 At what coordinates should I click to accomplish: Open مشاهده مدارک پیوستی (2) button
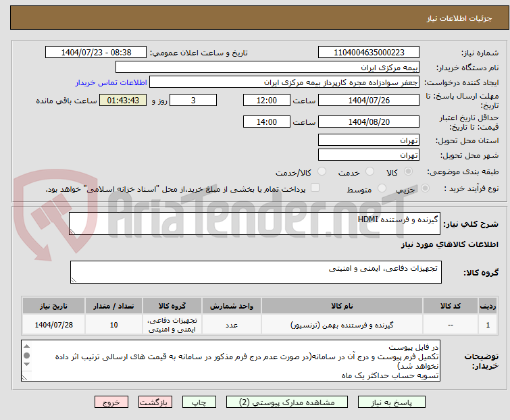pyautogui.click(x=287, y=402)
